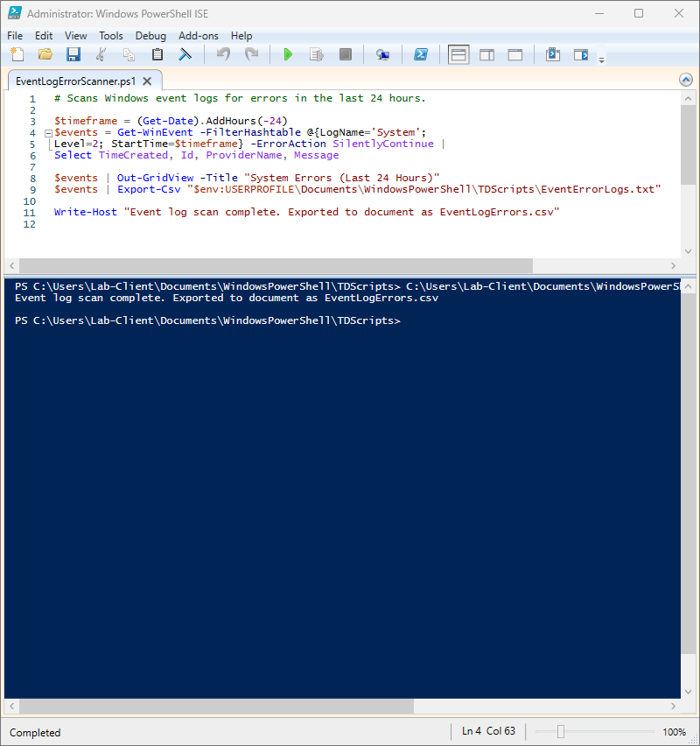Click the New Script icon

tap(17, 54)
